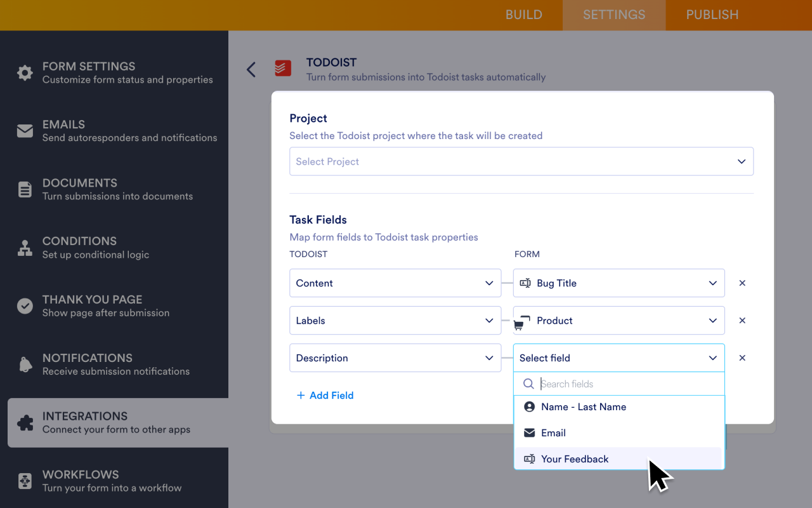Open Emails via the envelope icon
The image size is (812, 508).
tap(24, 131)
